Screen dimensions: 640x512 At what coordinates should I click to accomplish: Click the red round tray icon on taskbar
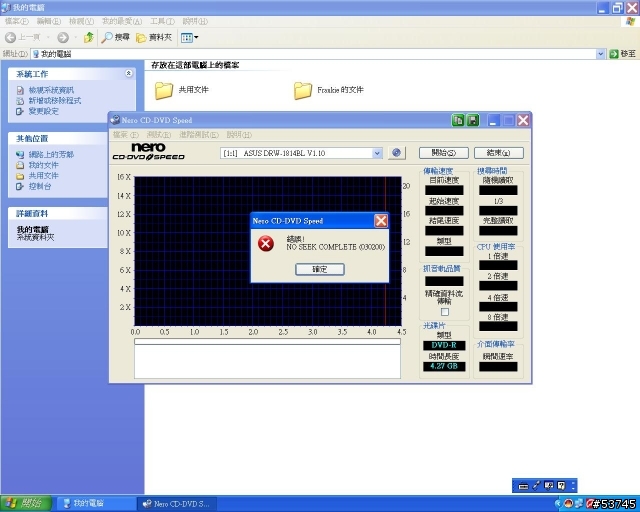[x=568, y=503]
